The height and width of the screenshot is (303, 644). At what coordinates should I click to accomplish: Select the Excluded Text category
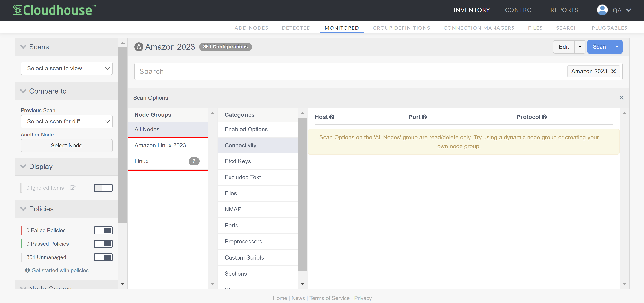click(258, 177)
